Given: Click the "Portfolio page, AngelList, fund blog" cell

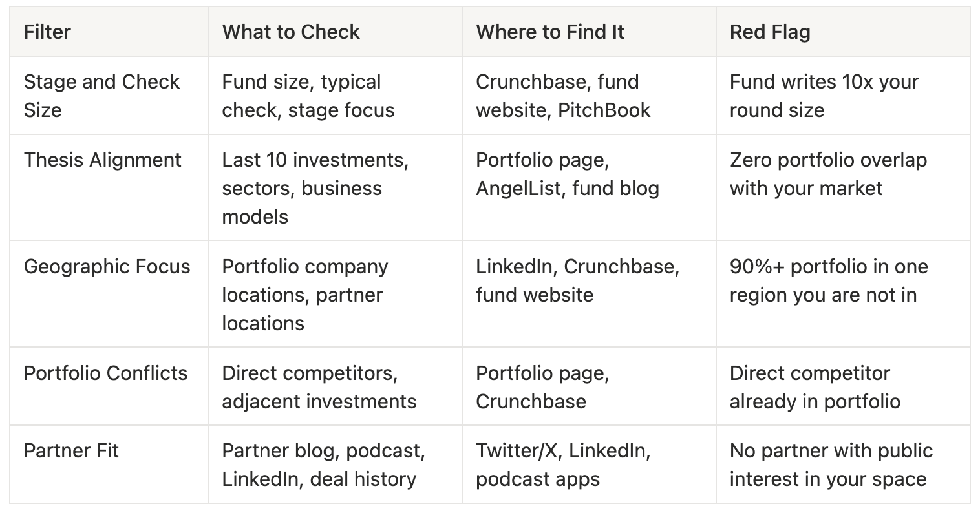Looking at the screenshot, I should pos(568,174).
